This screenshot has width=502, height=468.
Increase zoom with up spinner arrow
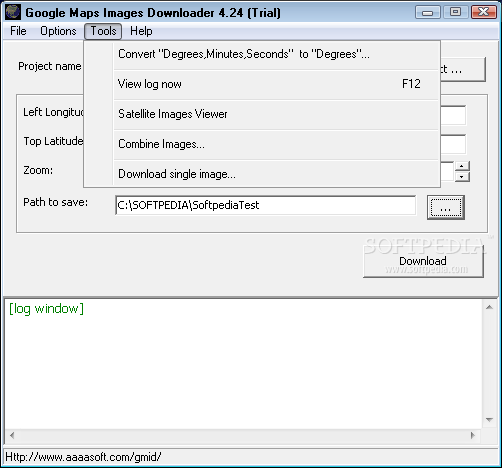point(462,166)
